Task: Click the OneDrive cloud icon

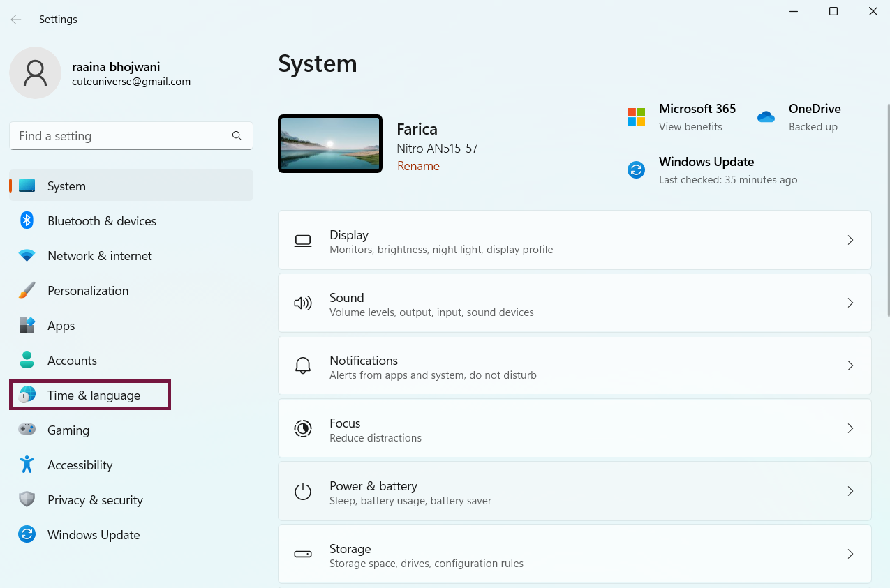Action: click(x=766, y=117)
